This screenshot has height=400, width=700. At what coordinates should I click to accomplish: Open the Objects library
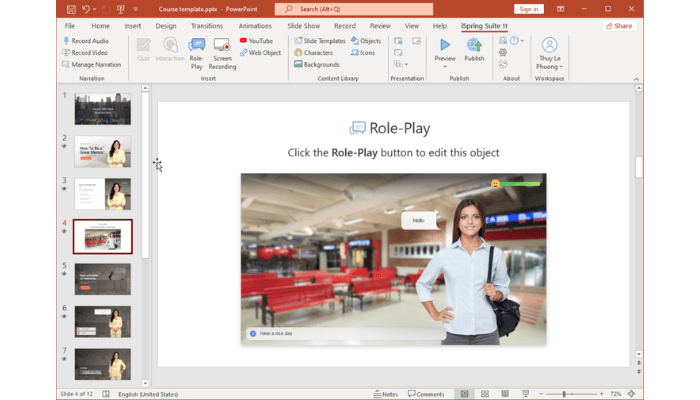pos(366,41)
